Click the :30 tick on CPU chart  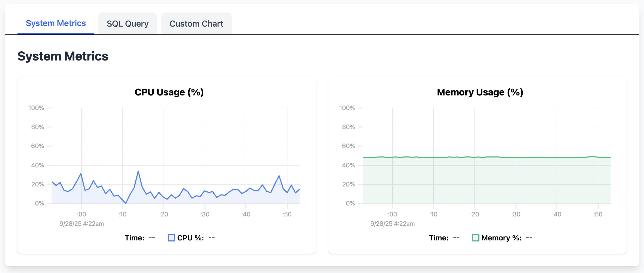(x=205, y=214)
